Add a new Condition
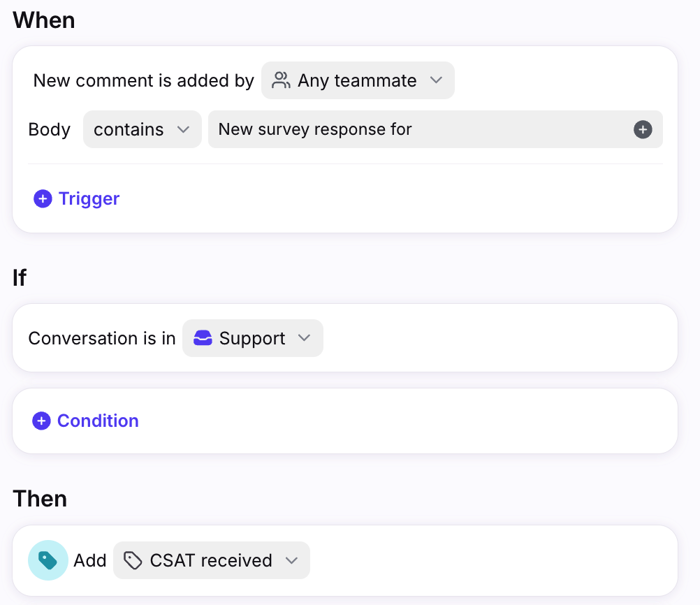Image resolution: width=700 pixels, height=605 pixels. (x=85, y=421)
